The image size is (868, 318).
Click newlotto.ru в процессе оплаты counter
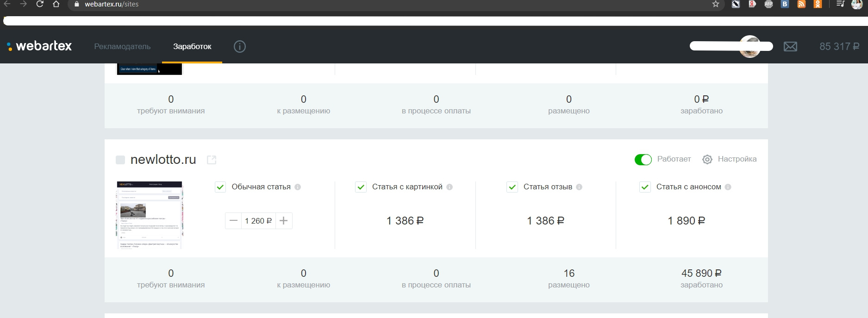tap(436, 279)
